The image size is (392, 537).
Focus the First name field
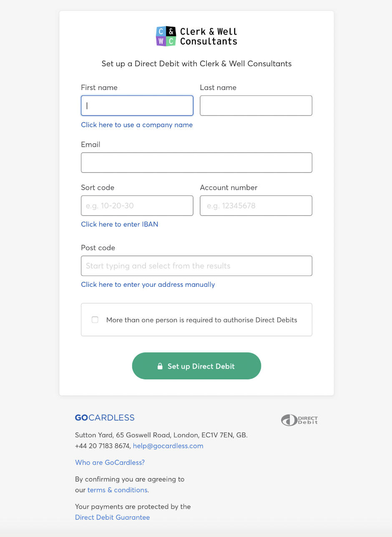[137, 105]
